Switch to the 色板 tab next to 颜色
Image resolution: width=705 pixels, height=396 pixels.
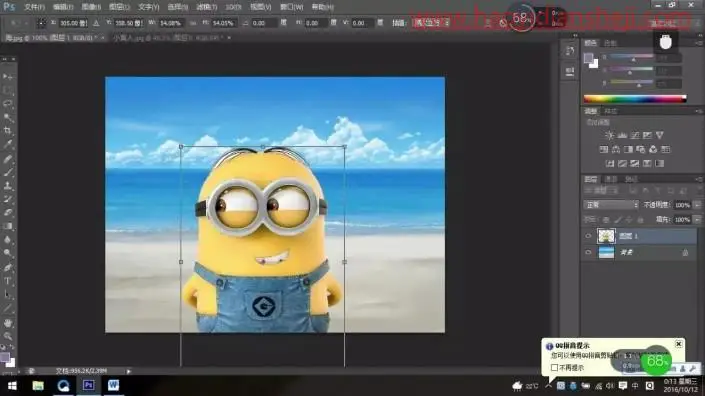point(610,43)
